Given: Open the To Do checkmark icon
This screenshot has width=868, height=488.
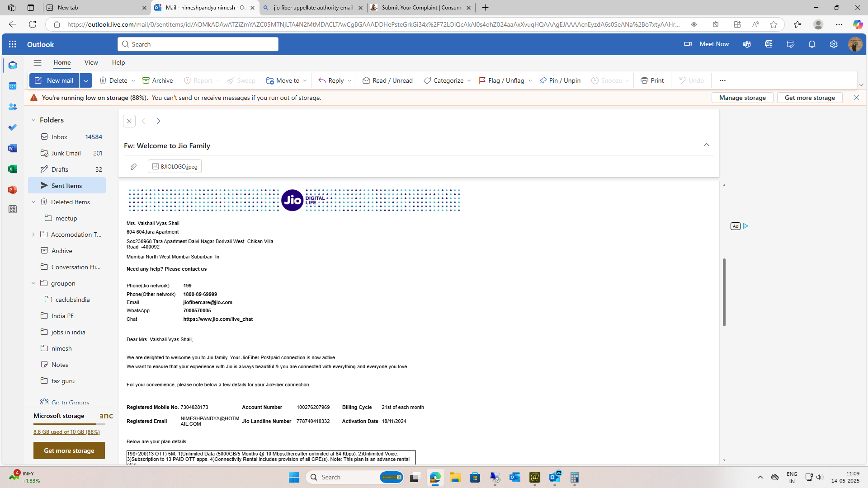Looking at the screenshot, I should click(x=13, y=127).
